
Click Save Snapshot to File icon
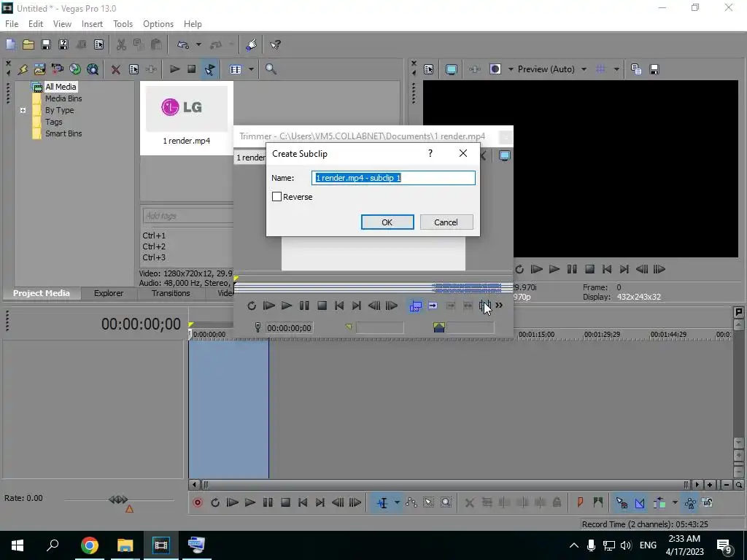coord(654,69)
